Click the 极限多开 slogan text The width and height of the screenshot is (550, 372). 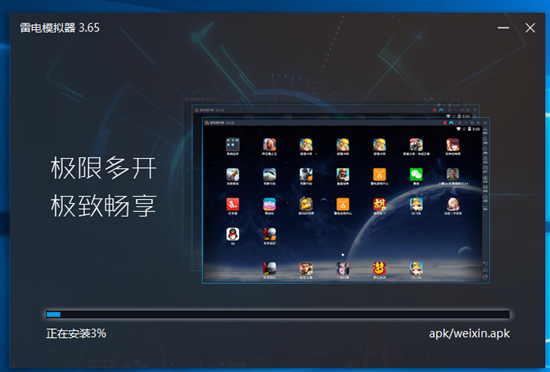point(103,168)
